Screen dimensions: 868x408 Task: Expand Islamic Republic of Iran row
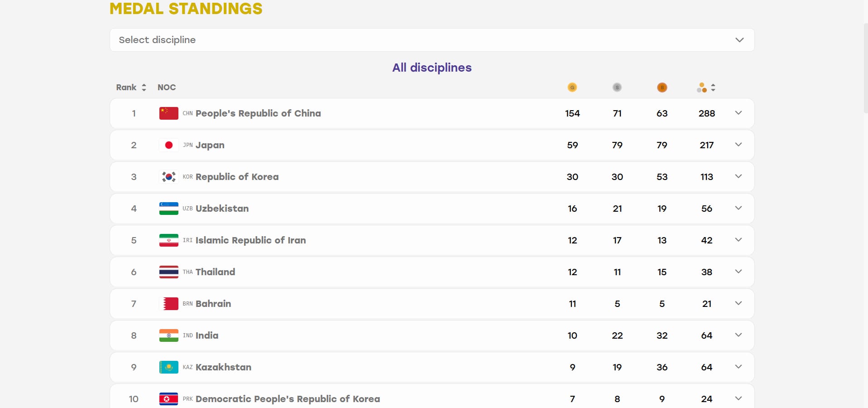[739, 240]
